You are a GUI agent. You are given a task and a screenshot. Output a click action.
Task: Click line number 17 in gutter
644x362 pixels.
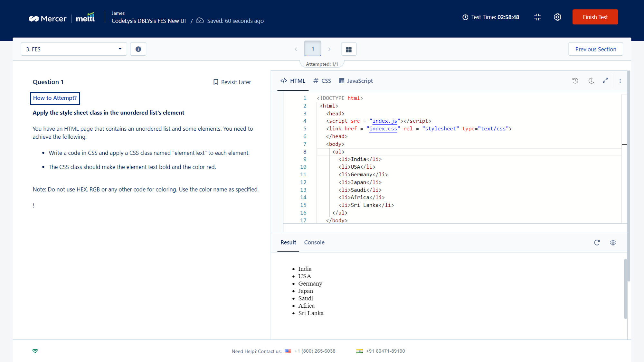coord(303,220)
